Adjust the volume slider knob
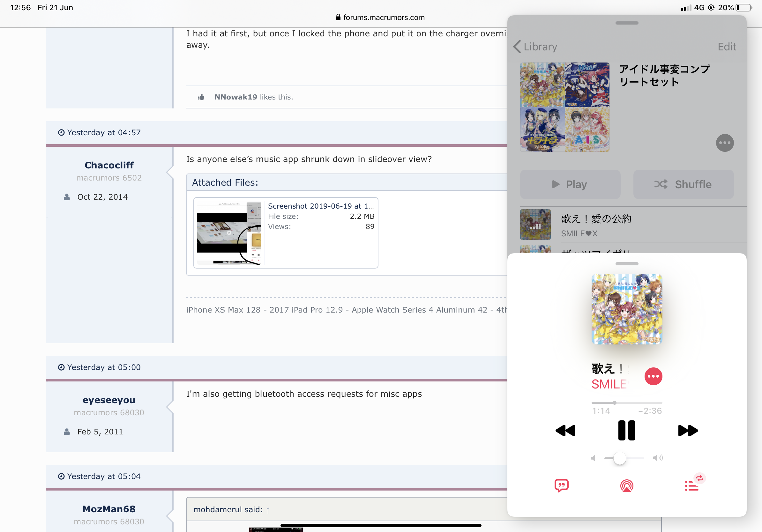 point(619,458)
